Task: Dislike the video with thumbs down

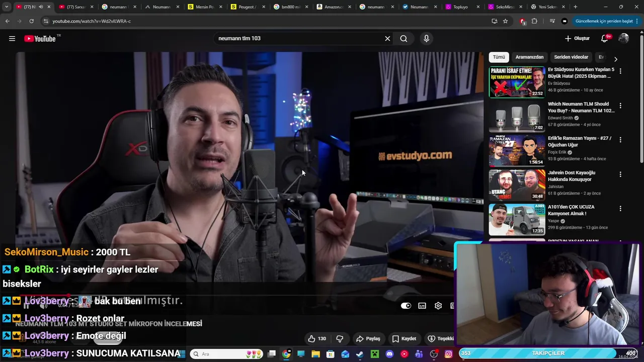Action: [340, 339]
